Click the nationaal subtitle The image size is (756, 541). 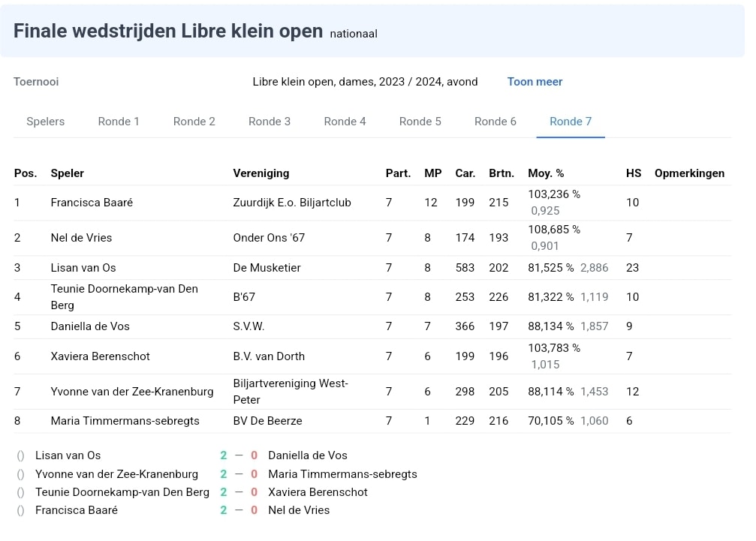click(354, 35)
